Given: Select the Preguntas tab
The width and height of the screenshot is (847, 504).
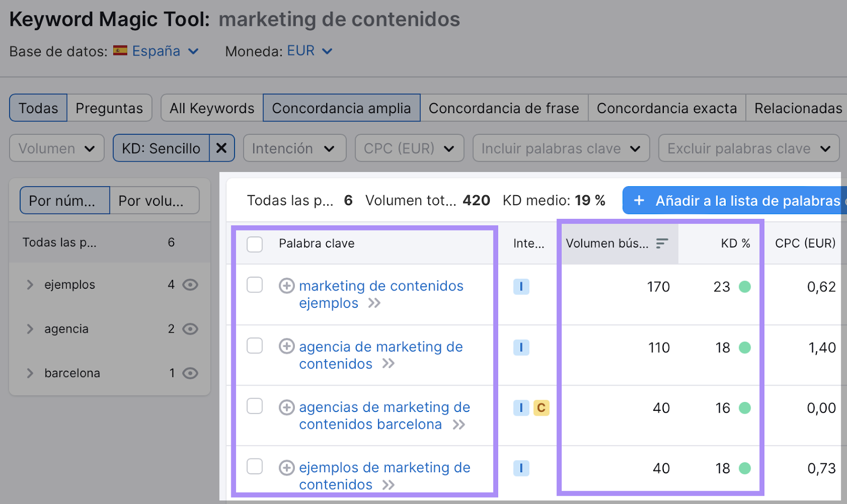Looking at the screenshot, I should (109, 108).
